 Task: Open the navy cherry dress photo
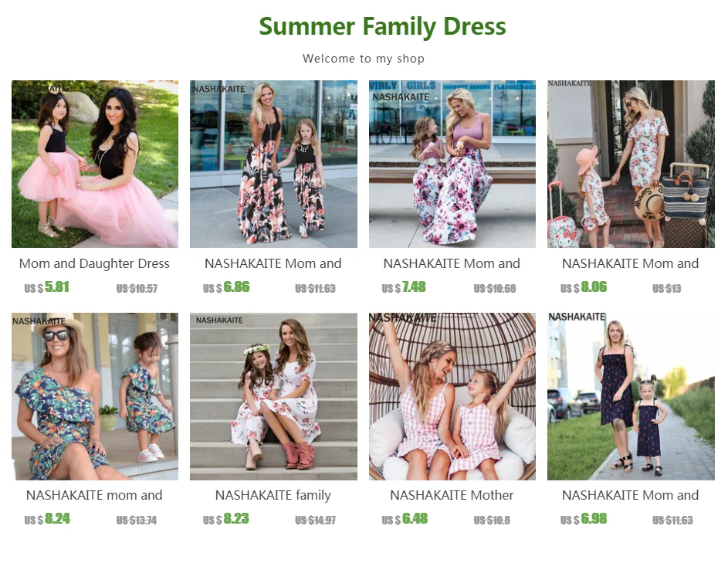(x=631, y=396)
